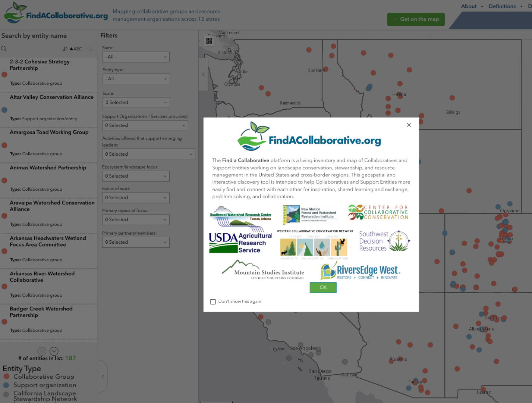Image resolution: width=532 pixels, height=403 pixels.
Task: Click the clear selection icon in list header
Action: tap(90, 49)
